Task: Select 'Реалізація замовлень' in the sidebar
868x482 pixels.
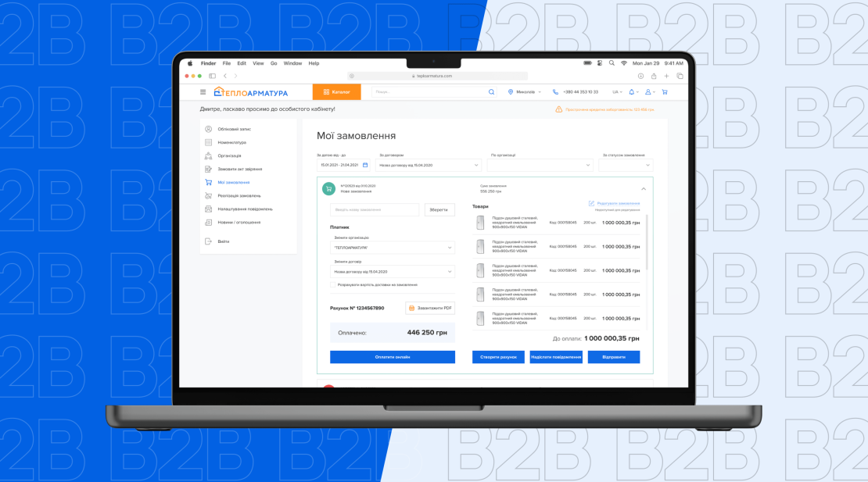Action: (239, 195)
